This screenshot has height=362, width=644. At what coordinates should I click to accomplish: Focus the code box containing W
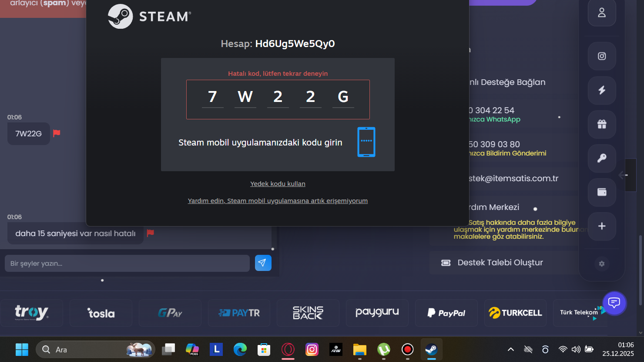click(245, 97)
